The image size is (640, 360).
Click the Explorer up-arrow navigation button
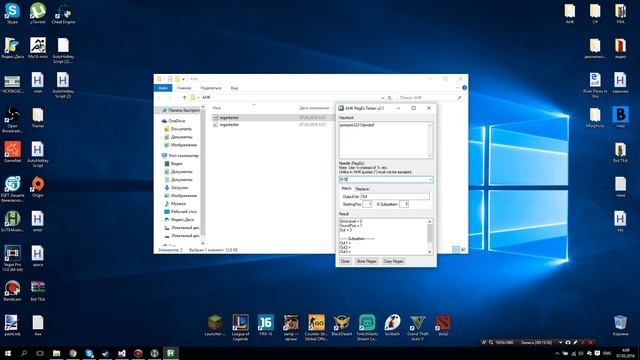click(x=184, y=98)
